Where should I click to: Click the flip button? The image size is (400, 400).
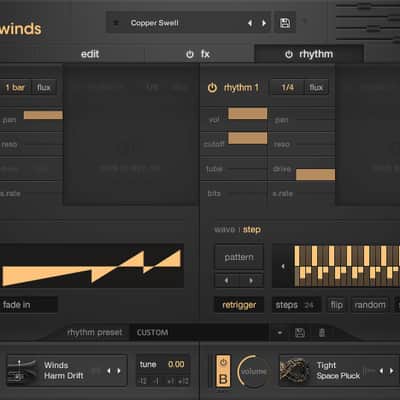pos(336,305)
